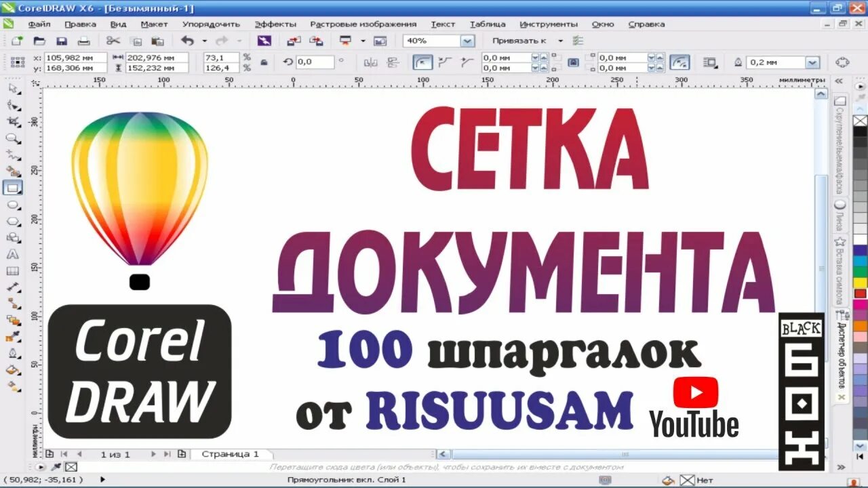Select the Pick tool in the toolbox

tap(14, 88)
